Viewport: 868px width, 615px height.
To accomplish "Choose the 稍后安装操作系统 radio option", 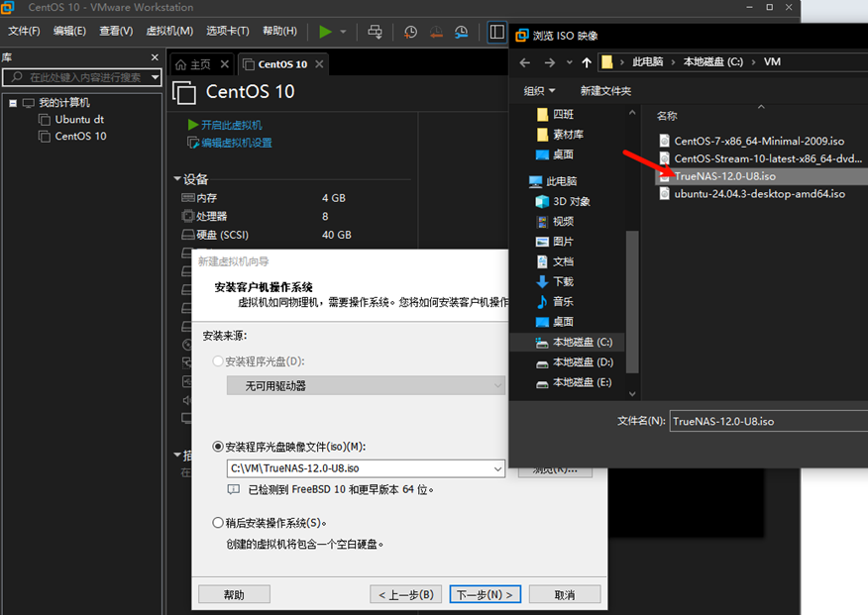I will 217,523.
